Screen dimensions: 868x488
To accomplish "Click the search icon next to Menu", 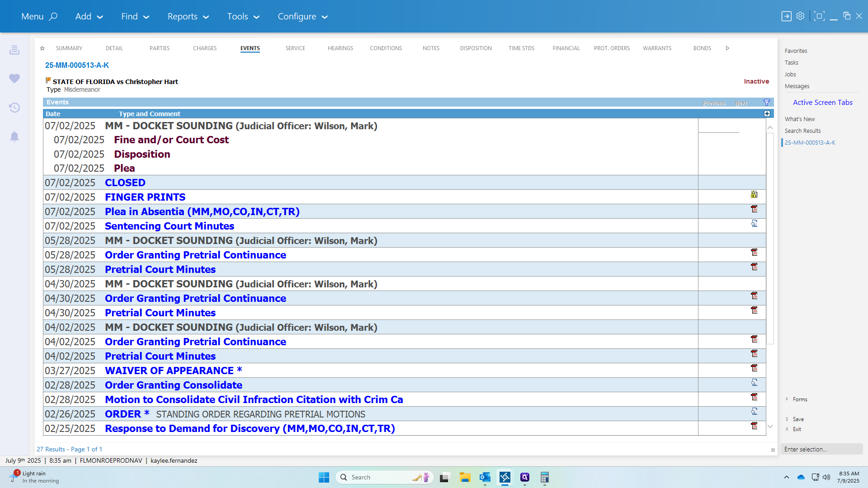I will point(53,16).
